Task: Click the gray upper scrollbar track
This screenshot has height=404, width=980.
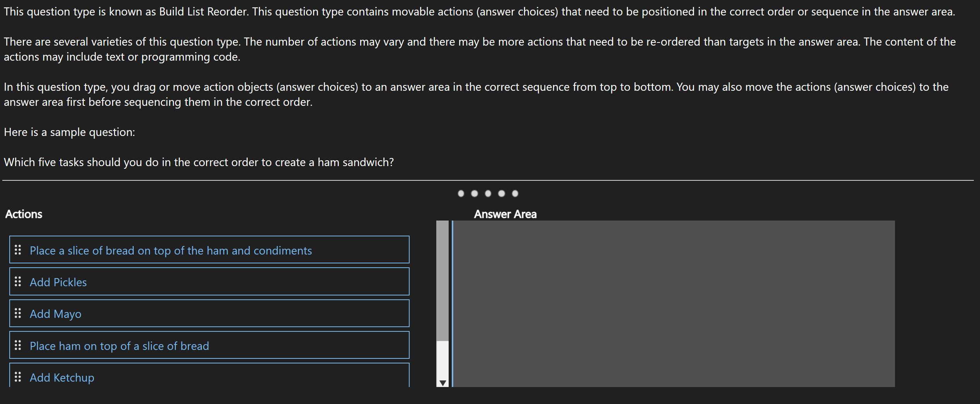Action: click(442, 278)
